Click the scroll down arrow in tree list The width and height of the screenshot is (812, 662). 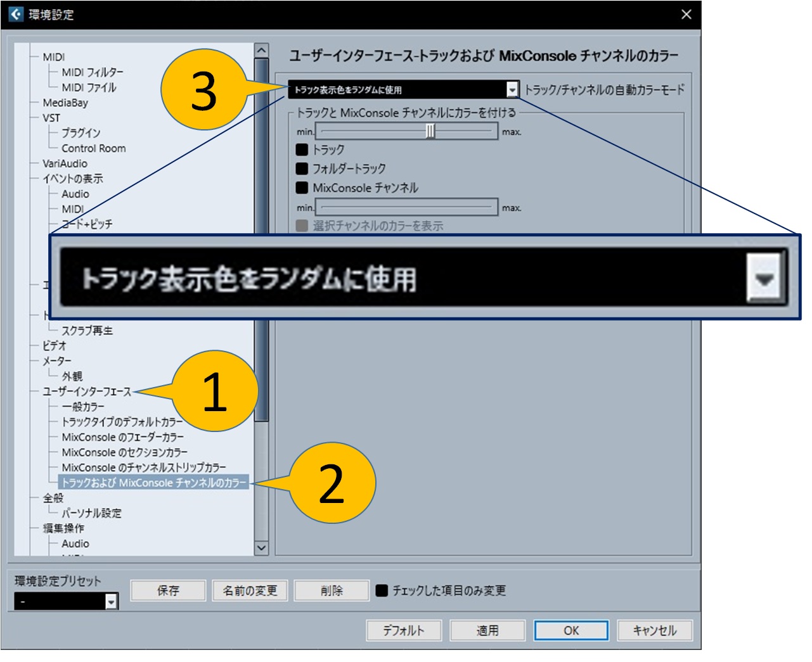[261, 548]
